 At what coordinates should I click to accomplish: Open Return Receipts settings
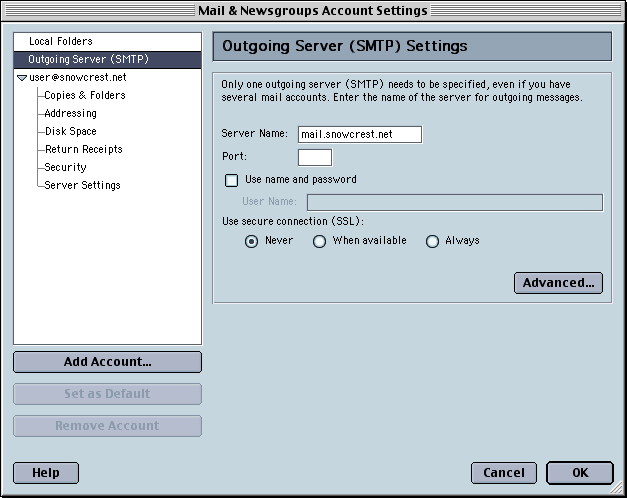click(x=83, y=149)
